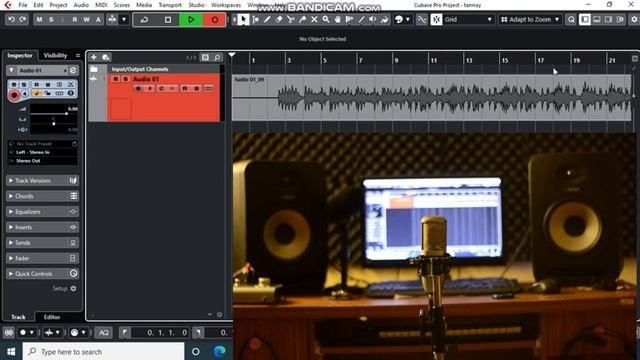Click the red Record button

(x=214, y=19)
